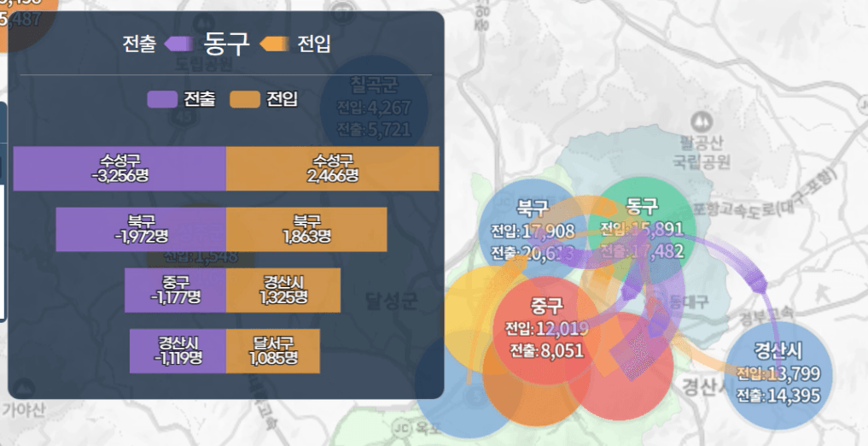
Task: Select the dimmed 칠곡군 bubble behind the panel
Action: click(374, 109)
